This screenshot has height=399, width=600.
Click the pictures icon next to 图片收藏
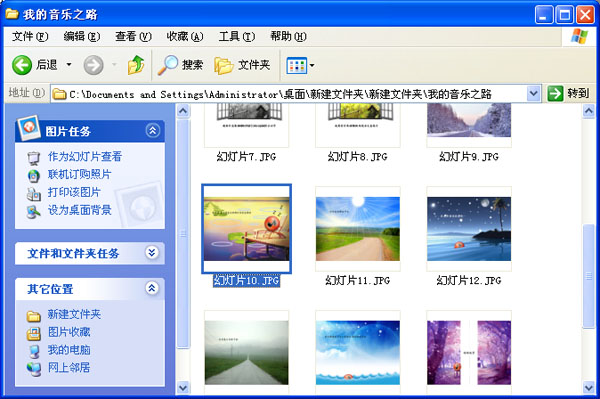[x=34, y=334]
